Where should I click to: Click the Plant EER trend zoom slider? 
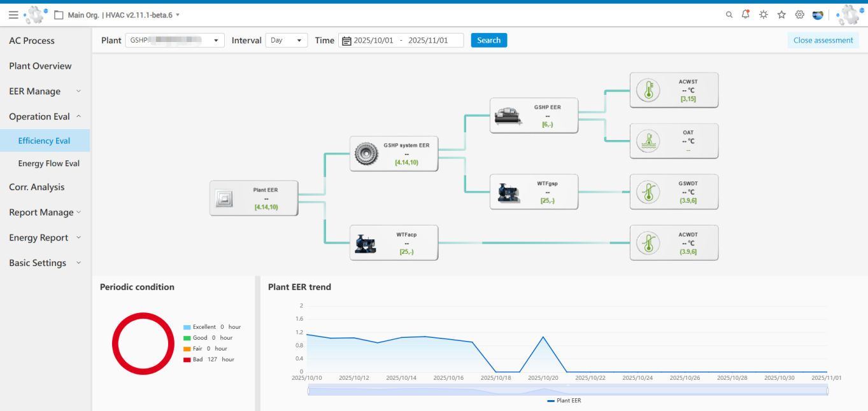pos(567,391)
